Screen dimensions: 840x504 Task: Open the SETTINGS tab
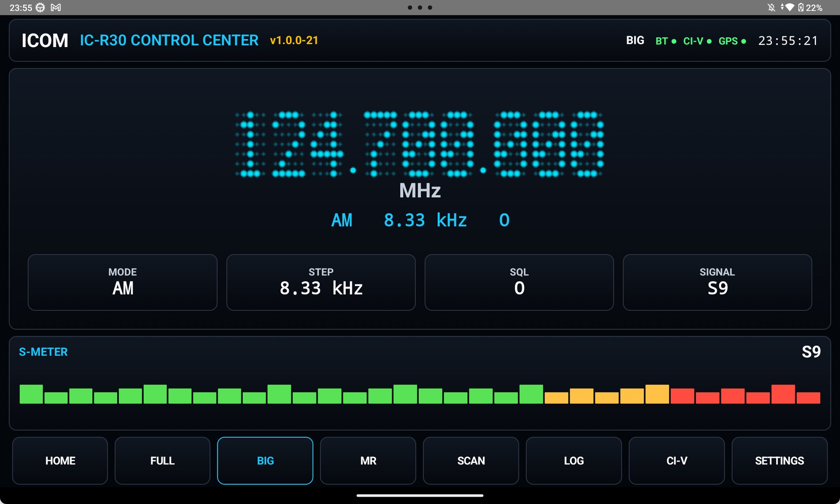pyautogui.click(x=779, y=461)
